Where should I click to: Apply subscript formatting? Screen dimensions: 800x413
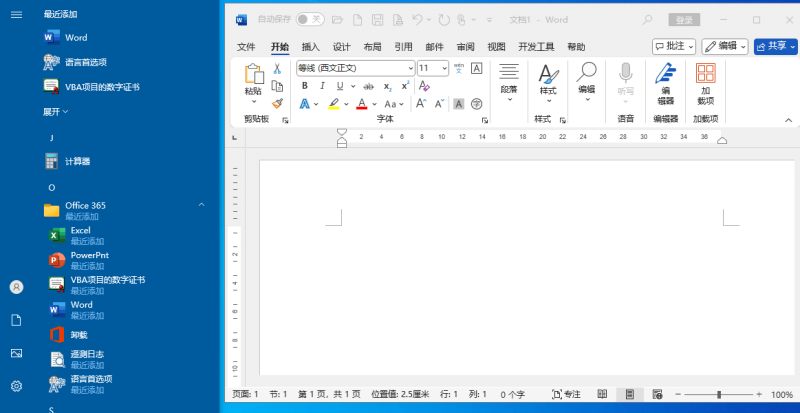(387, 87)
